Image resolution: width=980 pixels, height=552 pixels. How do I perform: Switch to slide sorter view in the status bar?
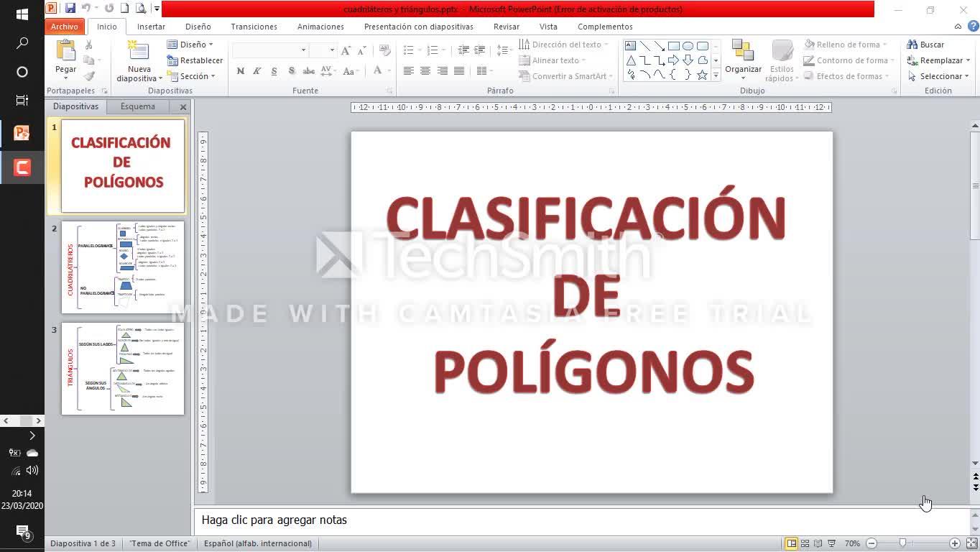click(x=805, y=543)
